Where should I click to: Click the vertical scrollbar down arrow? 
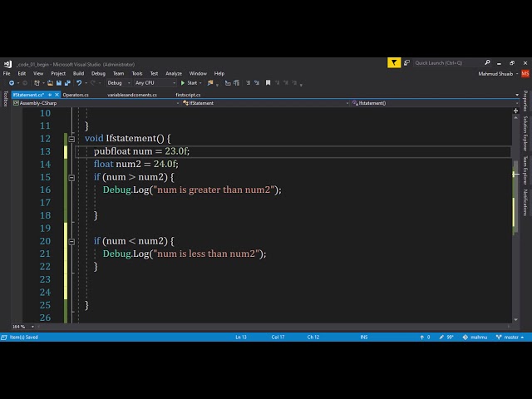tap(515, 319)
